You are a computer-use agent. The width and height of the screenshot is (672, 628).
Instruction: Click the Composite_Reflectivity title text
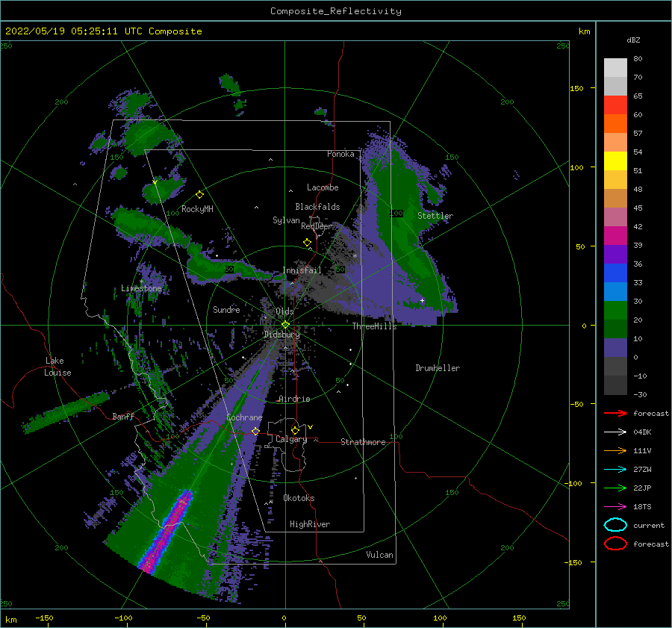click(335, 11)
